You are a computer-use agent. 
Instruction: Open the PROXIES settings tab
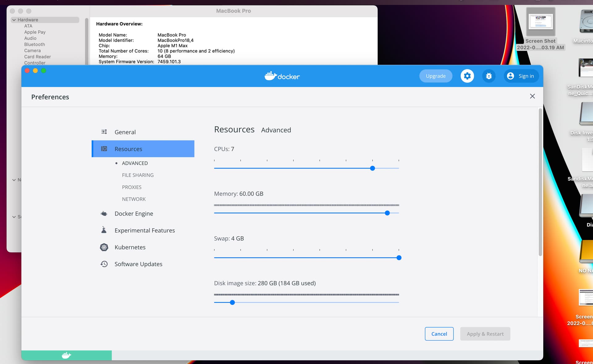point(132,187)
